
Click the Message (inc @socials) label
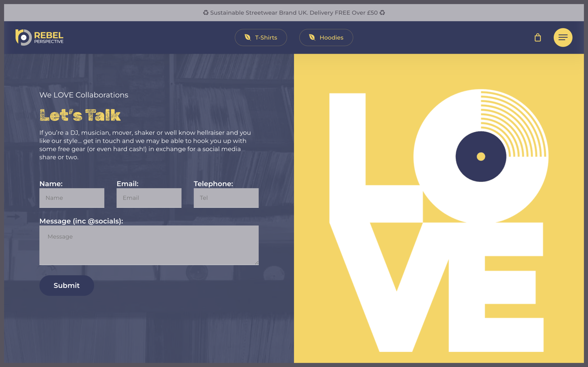click(x=81, y=221)
